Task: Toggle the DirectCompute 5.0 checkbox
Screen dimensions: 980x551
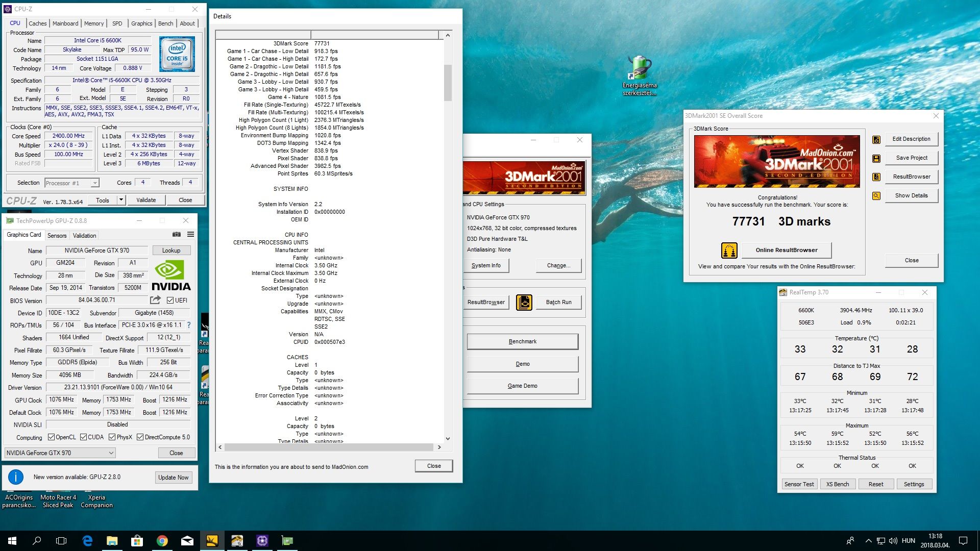Action: [x=140, y=437]
